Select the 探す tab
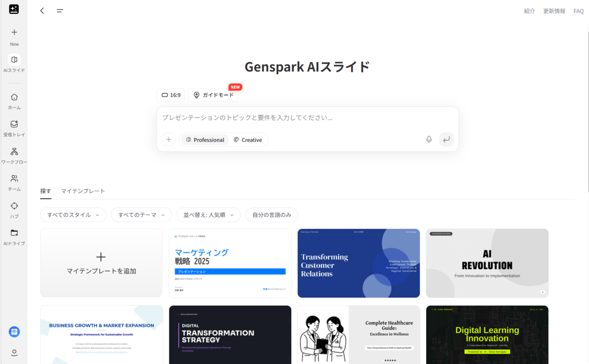589x364 pixels. point(46,191)
